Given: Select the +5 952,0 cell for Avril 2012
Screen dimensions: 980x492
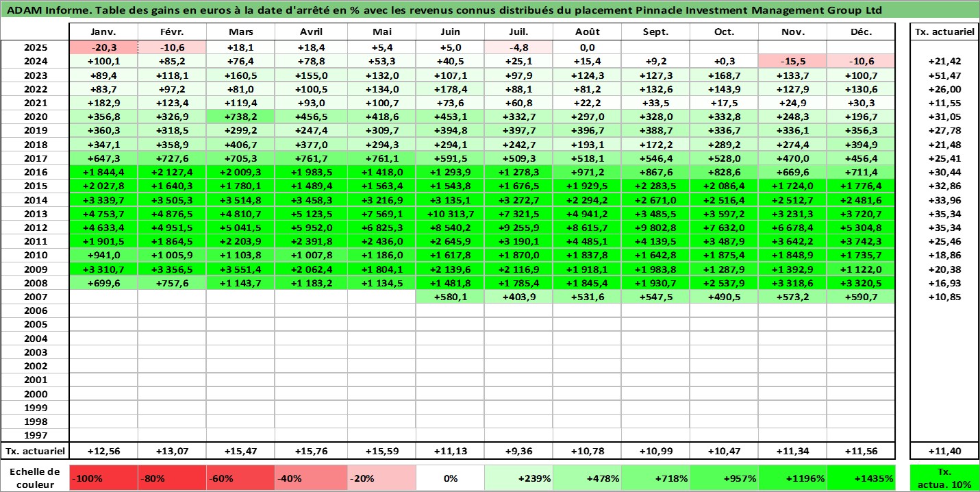Looking at the screenshot, I should coord(311,227).
